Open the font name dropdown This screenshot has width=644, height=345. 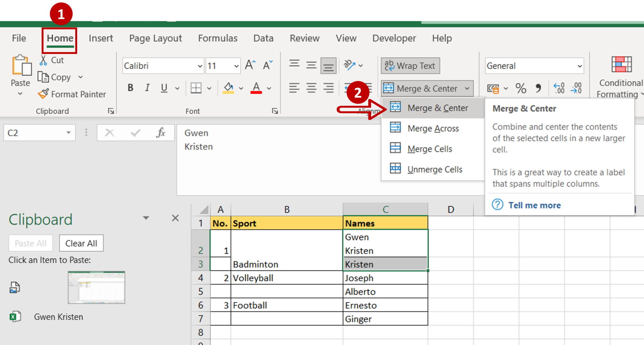coord(200,66)
